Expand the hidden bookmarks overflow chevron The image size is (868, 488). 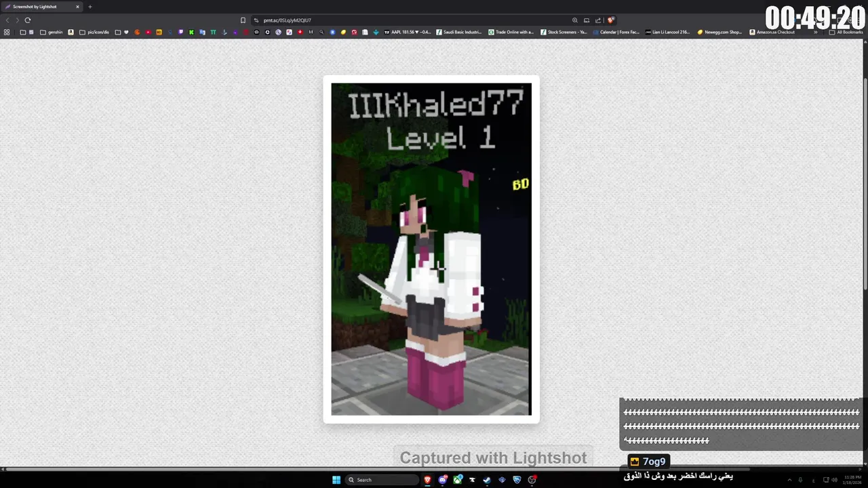[x=816, y=32]
